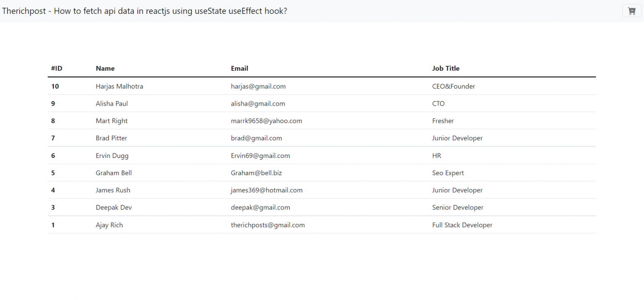Image resolution: width=644 pixels, height=300 pixels.
Task: Select the Email column header
Action: (239, 68)
